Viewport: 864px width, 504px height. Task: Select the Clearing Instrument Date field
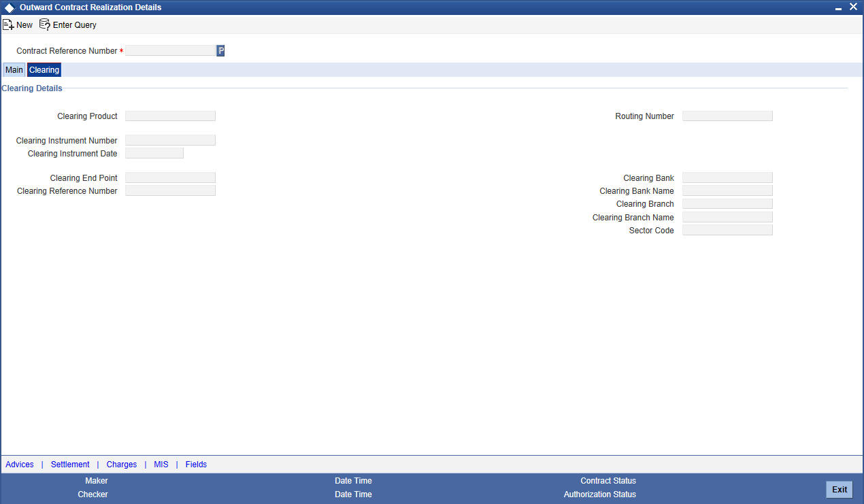154,153
